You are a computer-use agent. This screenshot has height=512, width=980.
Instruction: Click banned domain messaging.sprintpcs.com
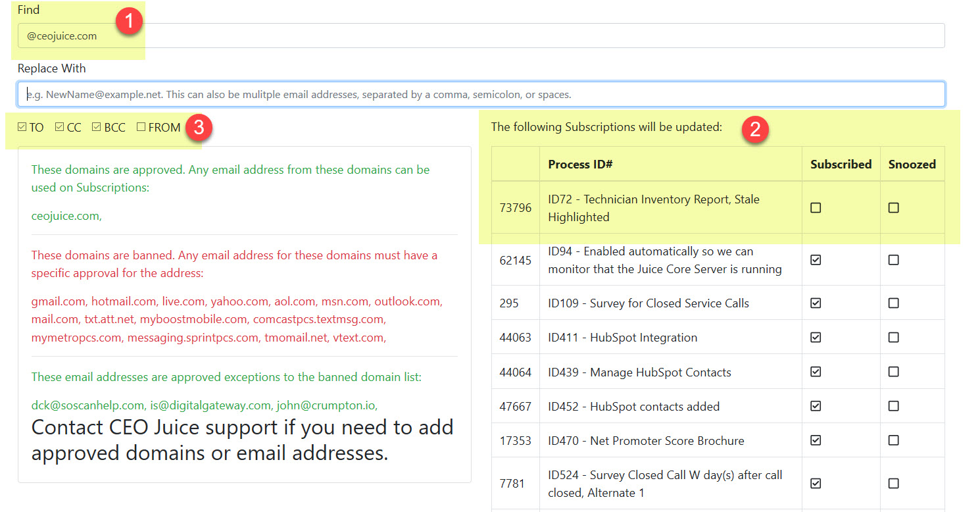(191, 338)
